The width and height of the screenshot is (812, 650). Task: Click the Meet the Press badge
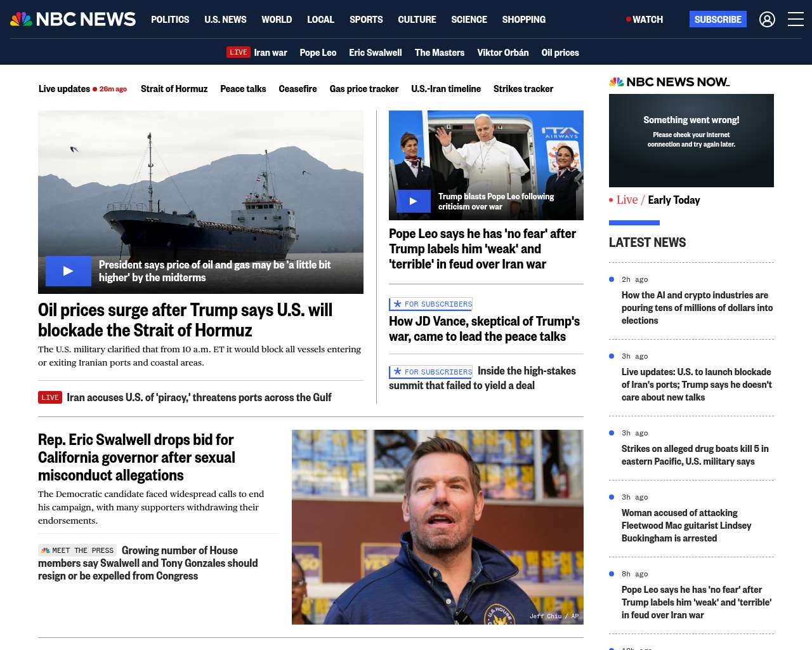tap(77, 550)
